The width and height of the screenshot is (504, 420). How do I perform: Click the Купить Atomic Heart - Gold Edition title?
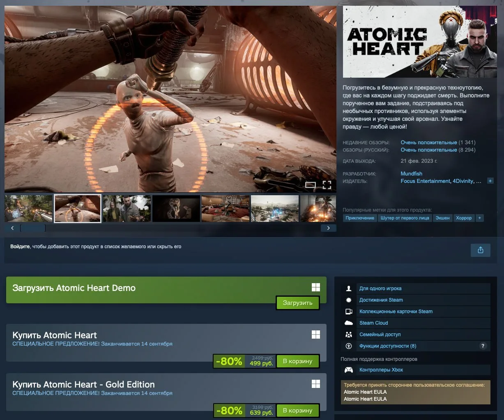84,385
